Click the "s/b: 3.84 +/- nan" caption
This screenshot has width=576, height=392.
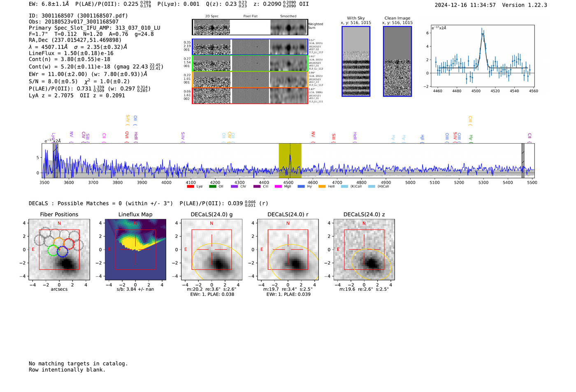pyautogui.click(x=135, y=289)
